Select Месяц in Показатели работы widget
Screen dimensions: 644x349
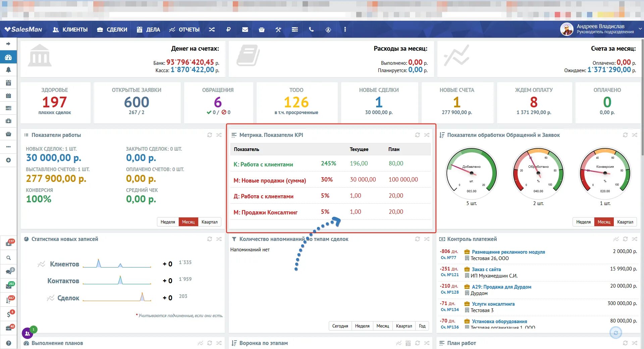tap(188, 222)
